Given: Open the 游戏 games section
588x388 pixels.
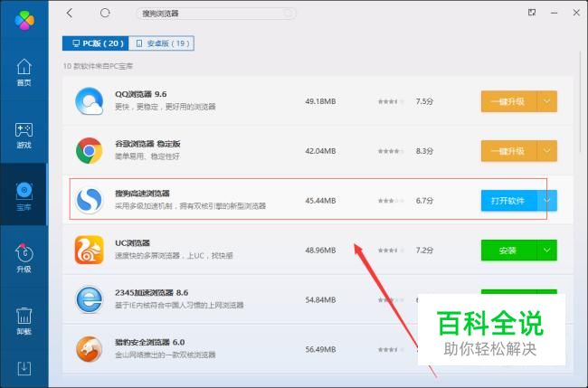Looking at the screenshot, I should 24,135.
